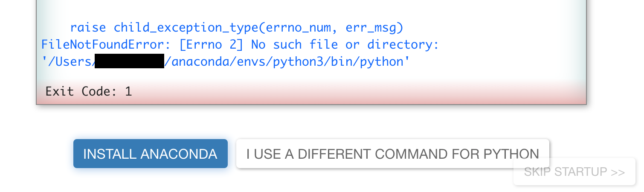Click the exit code value 1
The width and height of the screenshot is (644, 192).
click(128, 91)
